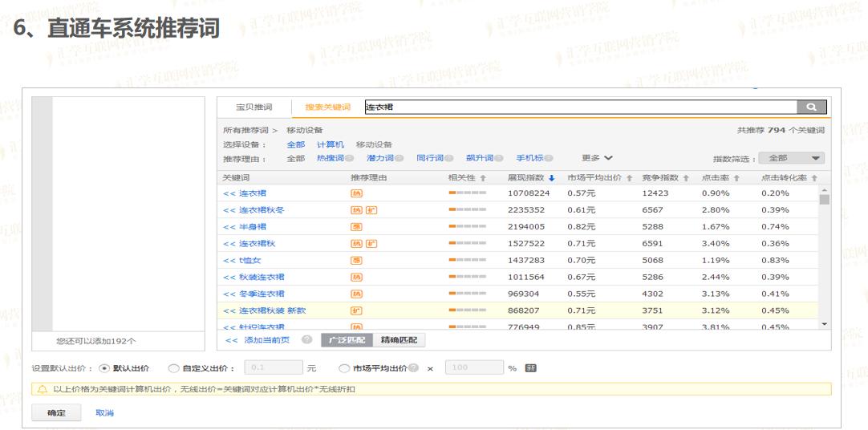The height and width of the screenshot is (430, 868).
Task: Click the gray info dot beside 飙升词
Action: 499,159
